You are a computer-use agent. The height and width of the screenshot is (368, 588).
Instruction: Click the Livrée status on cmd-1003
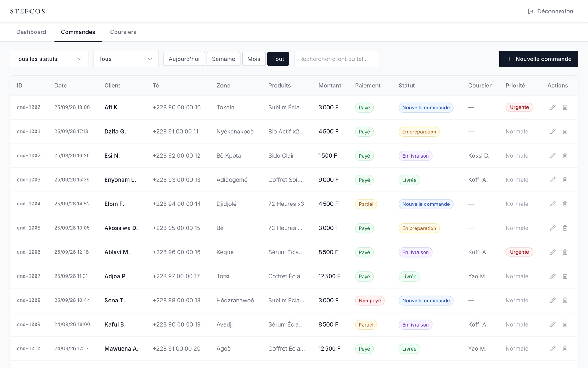[x=409, y=180]
